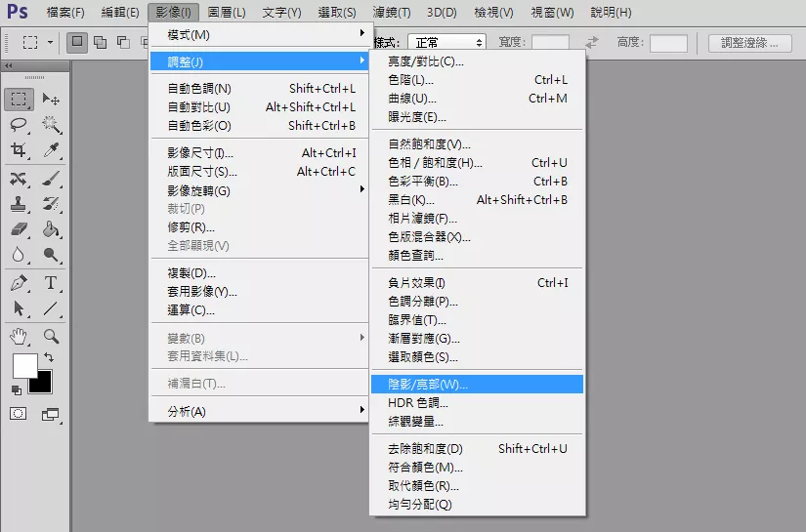Viewport: 806px width, 532px height.
Task: Open the 檢視(V) menu
Action: [x=493, y=13]
